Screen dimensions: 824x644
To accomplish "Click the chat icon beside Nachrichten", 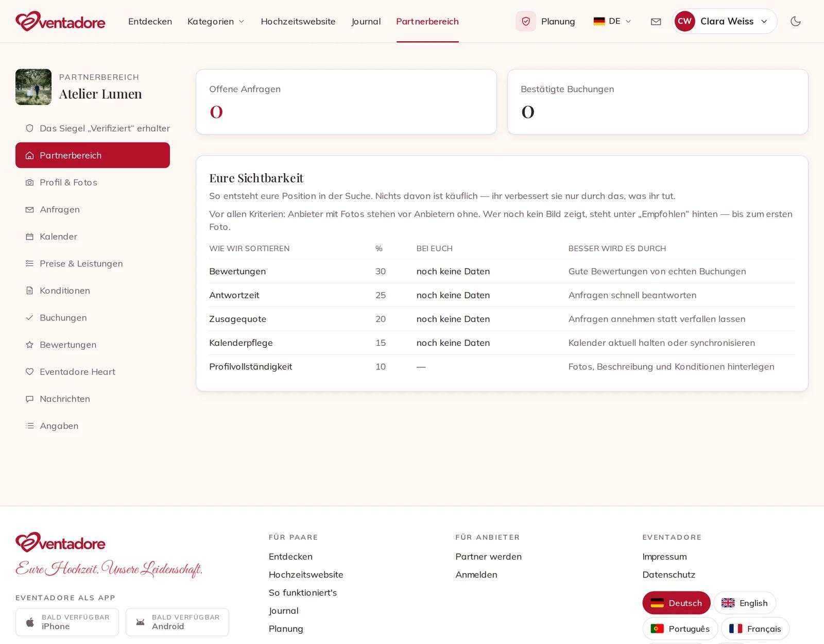I will pos(30,399).
